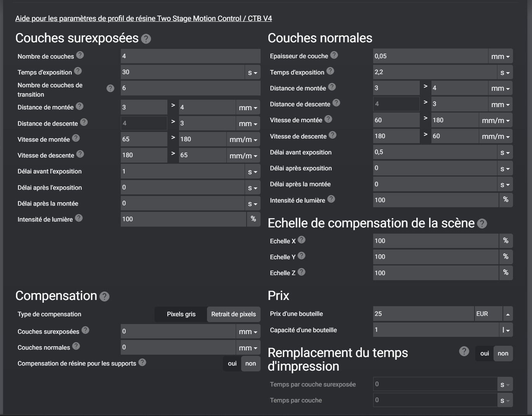
Task: Show help for surexposées Distance de descente
Action: click(x=84, y=122)
